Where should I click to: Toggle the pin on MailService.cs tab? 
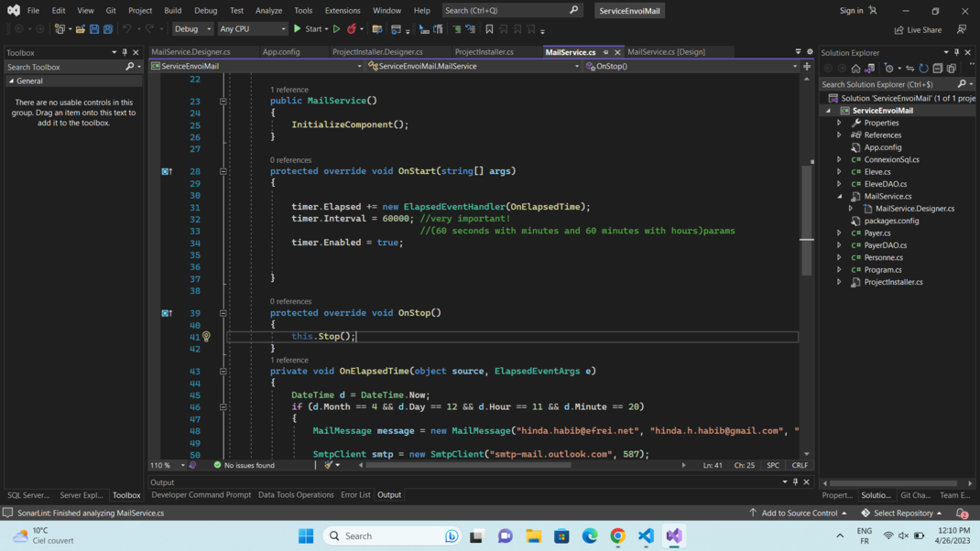tap(605, 52)
